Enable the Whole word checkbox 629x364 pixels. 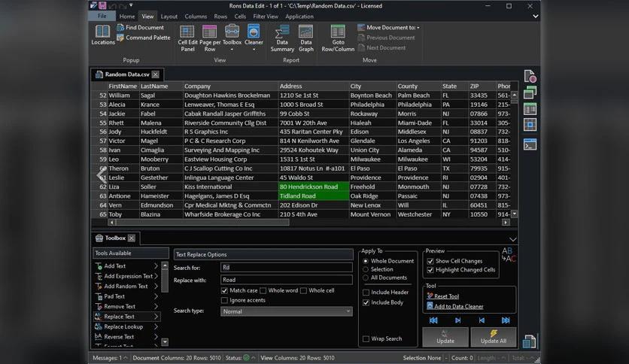[263, 290]
